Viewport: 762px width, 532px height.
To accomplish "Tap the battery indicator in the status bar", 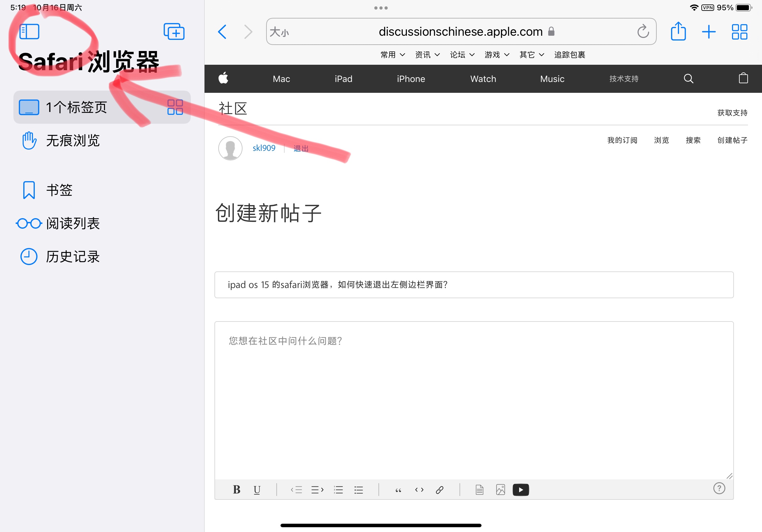I will coord(744,8).
